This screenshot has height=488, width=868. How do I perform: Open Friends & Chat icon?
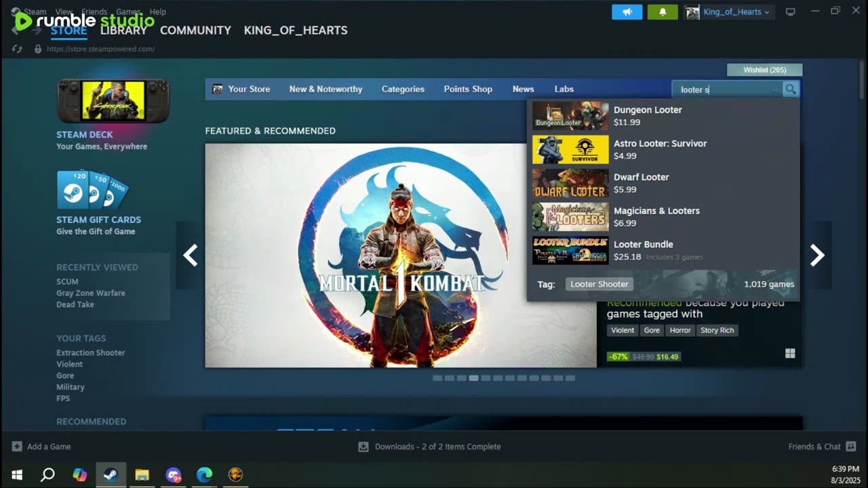[x=851, y=447]
